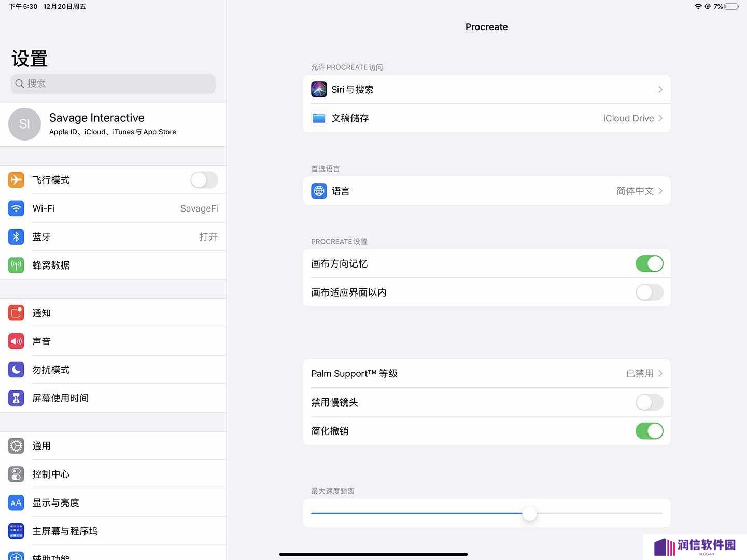The height and width of the screenshot is (560, 747).
Task: Turn off the 简化撤销 switch
Action: 650,431
